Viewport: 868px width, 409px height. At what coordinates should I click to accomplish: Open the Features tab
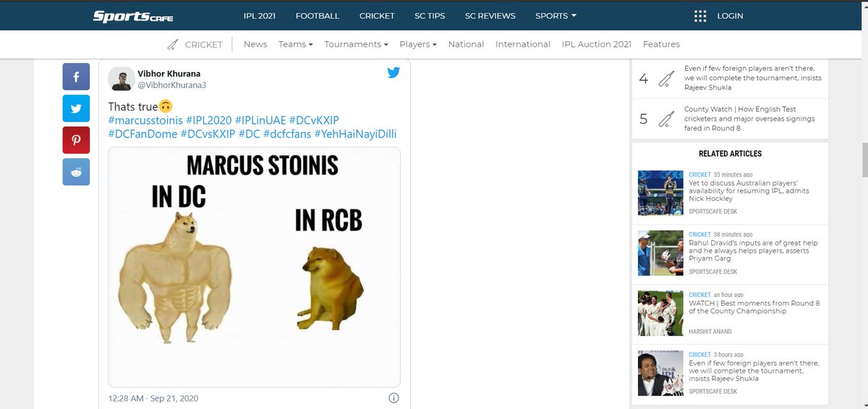point(661,44)
